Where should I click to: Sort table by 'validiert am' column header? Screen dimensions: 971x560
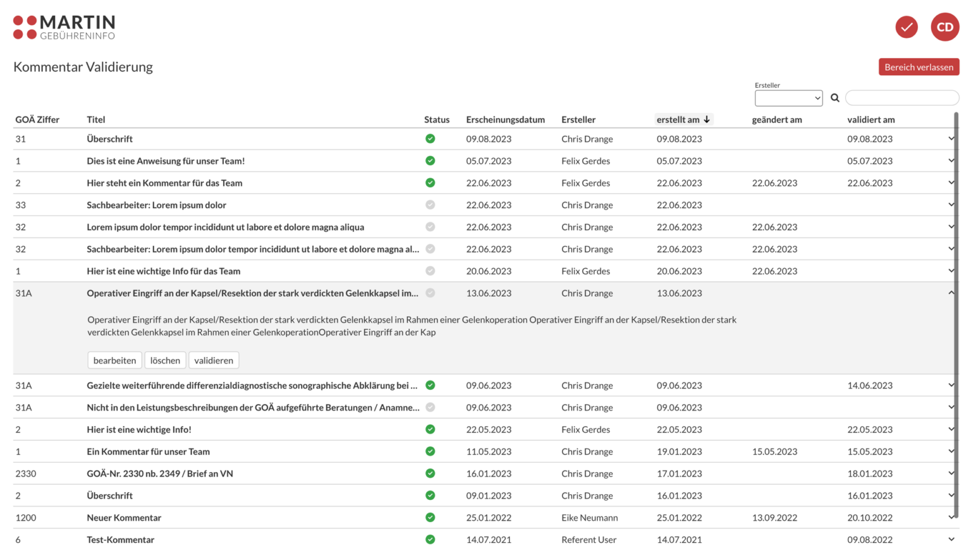[x=870, y=119]
